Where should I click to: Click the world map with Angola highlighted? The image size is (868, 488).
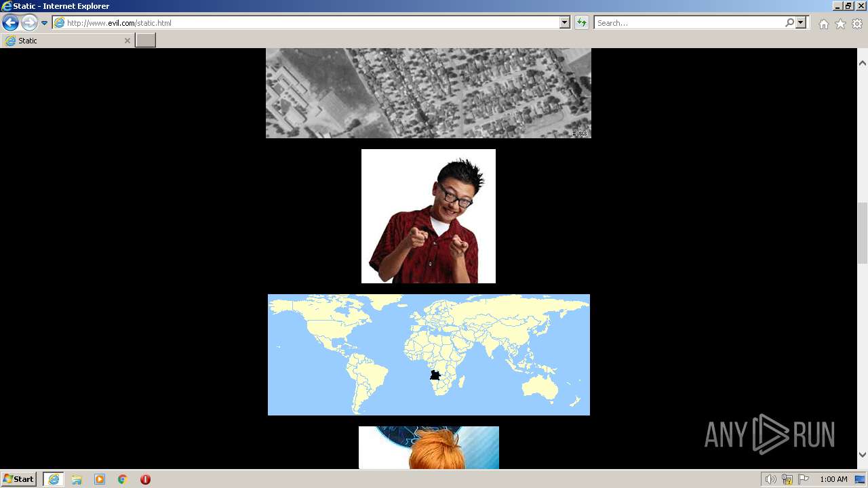pyautogui.click(x=429, y=354)
